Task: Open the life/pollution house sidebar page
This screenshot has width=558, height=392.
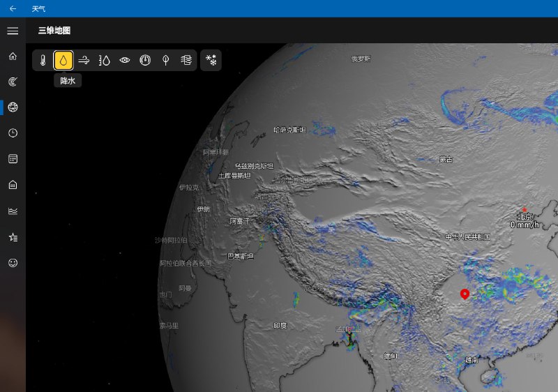Action: coord(13,185)
